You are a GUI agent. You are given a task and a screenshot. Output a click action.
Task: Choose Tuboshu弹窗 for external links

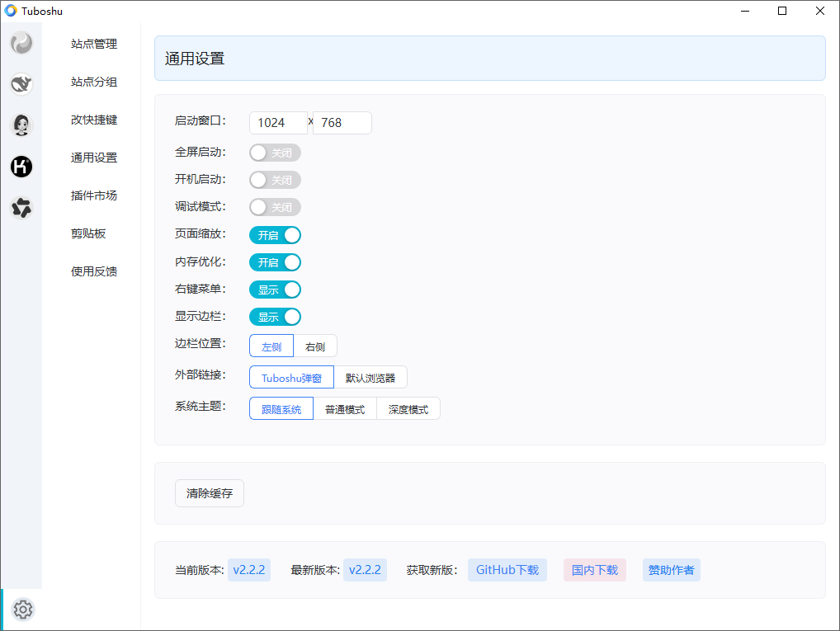[x=291, y=378]
